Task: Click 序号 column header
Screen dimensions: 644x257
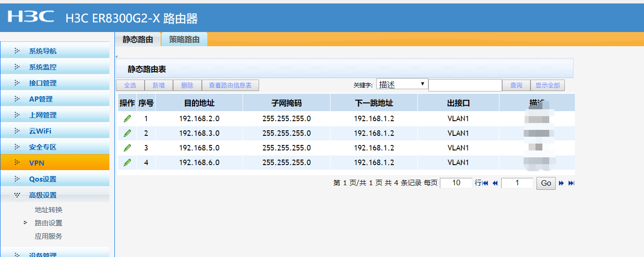Action: click(146, 103)
